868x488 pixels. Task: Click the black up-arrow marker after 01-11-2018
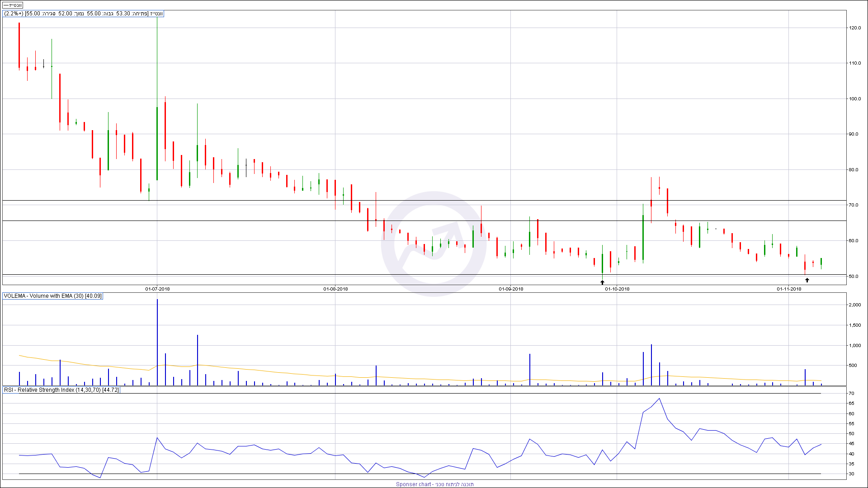pyautogui.click(x=807, y=280)
